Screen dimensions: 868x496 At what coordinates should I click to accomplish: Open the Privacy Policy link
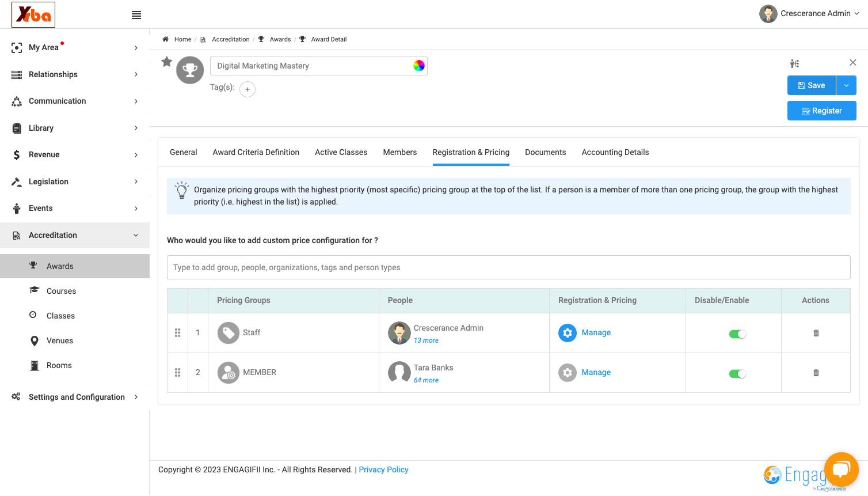click(x=384, y=470)
